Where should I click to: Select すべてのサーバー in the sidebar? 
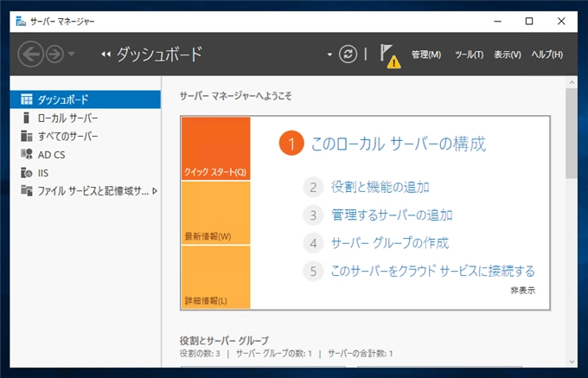(x=86, y=136)
